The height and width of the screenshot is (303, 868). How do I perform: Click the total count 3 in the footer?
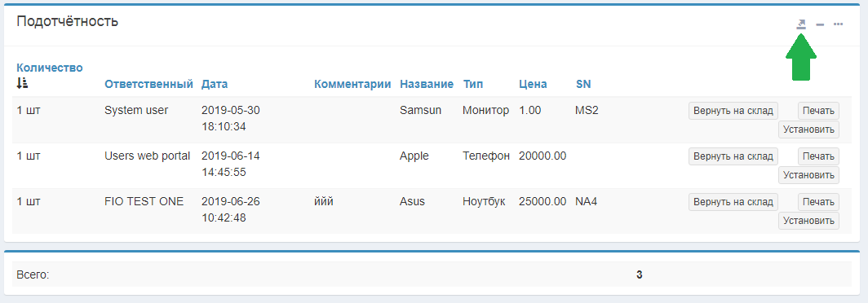tap(640, 274)
